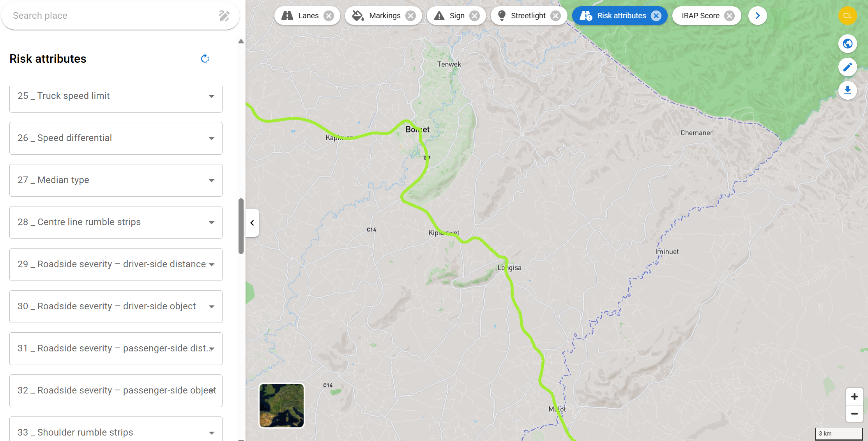
Task: Click the draw icon in search bar
Action: click(224, 16)
